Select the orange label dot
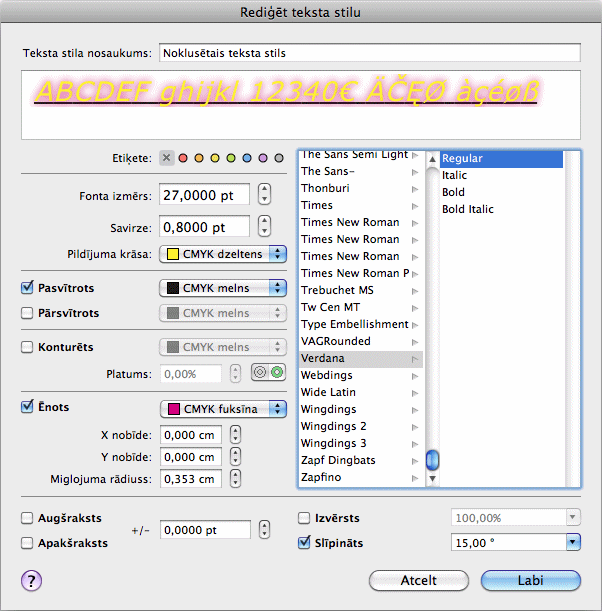 point(199,158)
